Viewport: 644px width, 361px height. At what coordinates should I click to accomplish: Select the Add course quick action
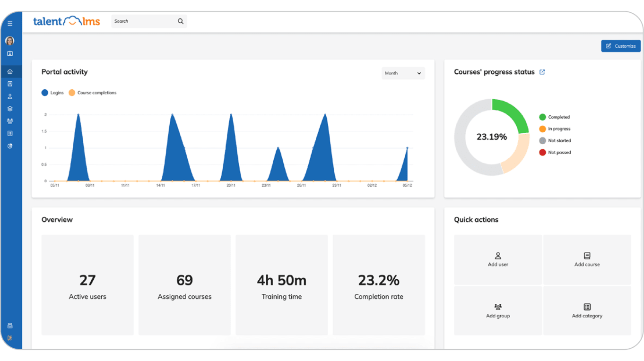point(587,259)
